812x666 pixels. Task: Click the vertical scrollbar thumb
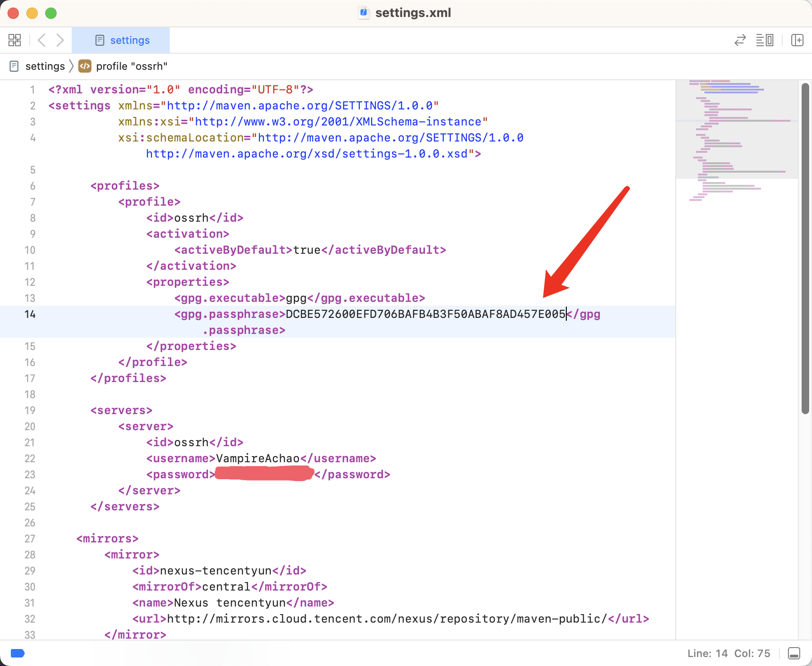coord(805,248)
